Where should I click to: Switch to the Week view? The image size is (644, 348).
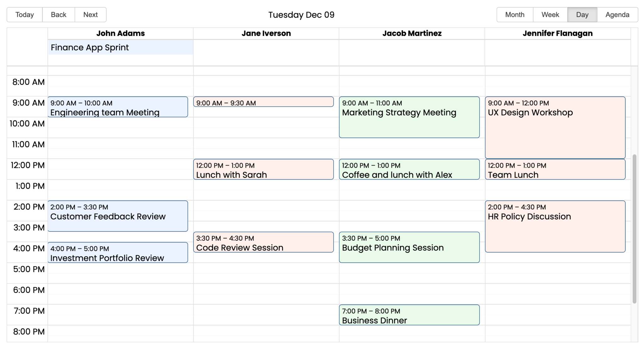550,15
